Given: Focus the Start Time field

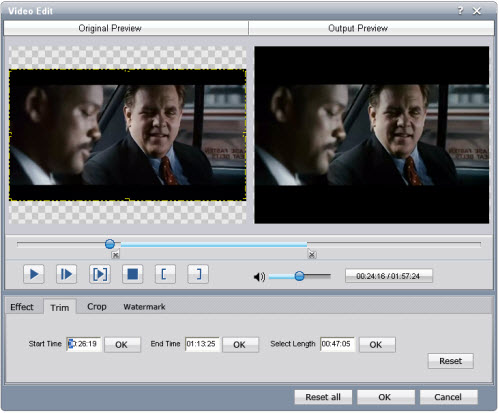Looking at the screenshot, I should (x=84, y=344).
